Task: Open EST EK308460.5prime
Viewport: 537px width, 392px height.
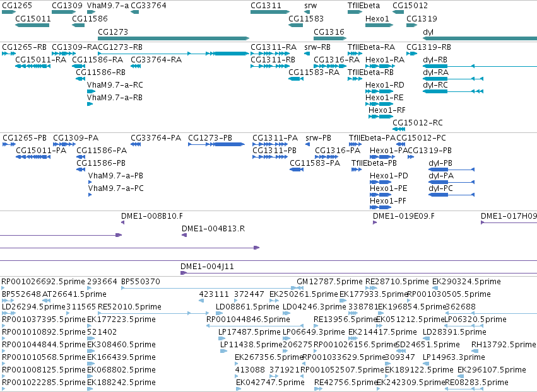Action: point(121,345)
